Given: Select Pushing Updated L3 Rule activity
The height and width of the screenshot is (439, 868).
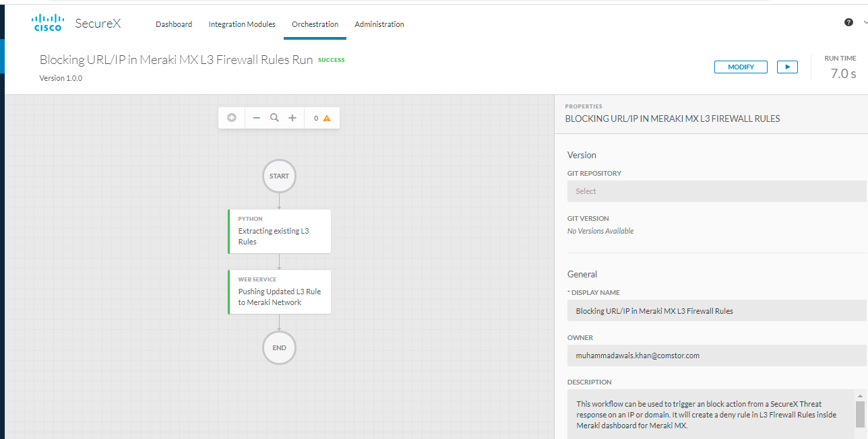Looking at the screenshot, I should (280, 292).
